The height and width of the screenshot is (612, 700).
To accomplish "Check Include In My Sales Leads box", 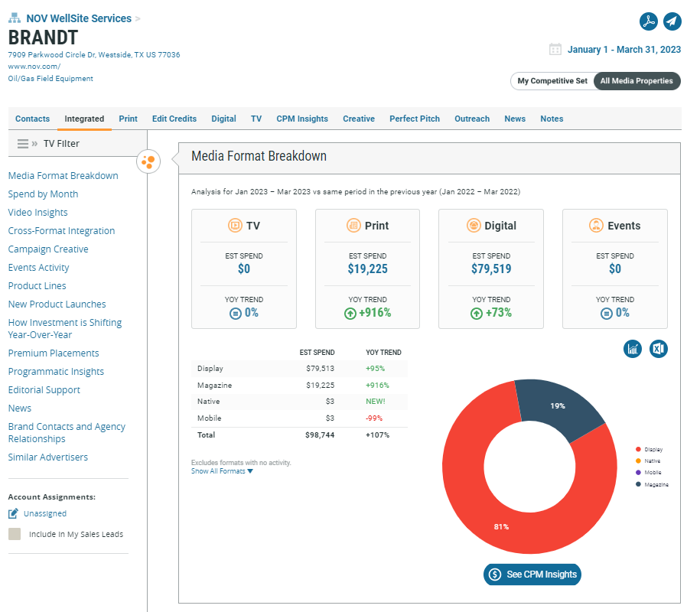I will coord(15,534).
